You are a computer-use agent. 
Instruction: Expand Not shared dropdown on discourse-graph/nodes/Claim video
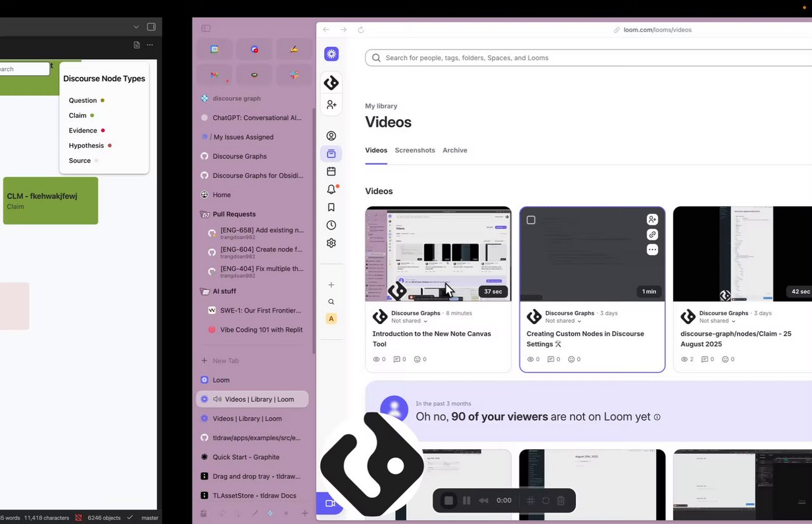tap(717, 321)
